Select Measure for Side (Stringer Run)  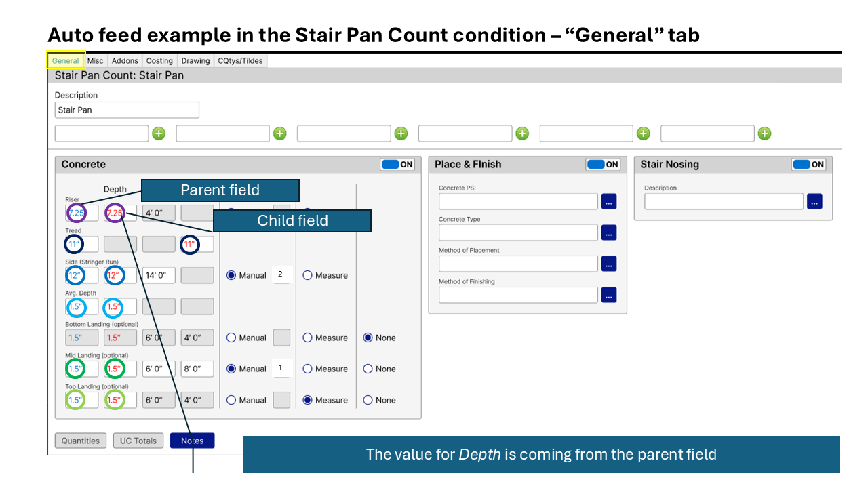(x=307, y=275)
